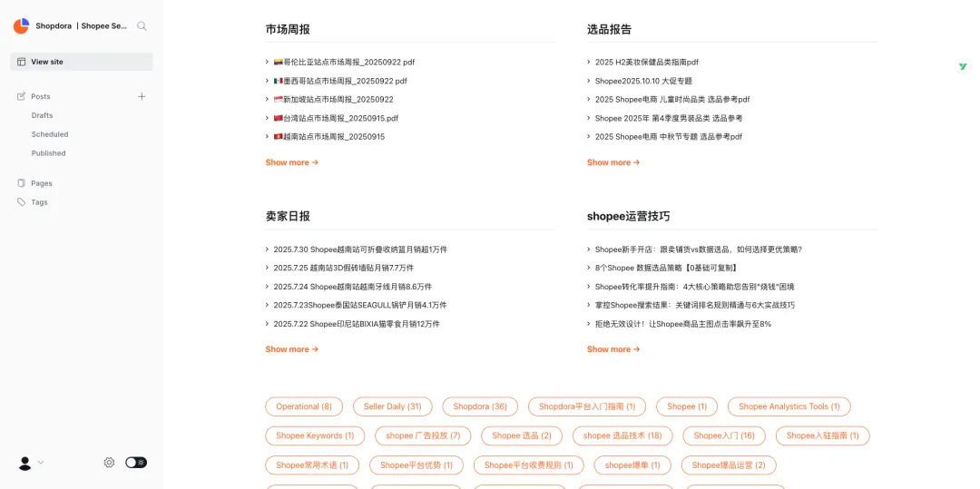
Task: Open 2025 H2美妆保健品类指南pdf link
Action: click(x=646, y=63)
